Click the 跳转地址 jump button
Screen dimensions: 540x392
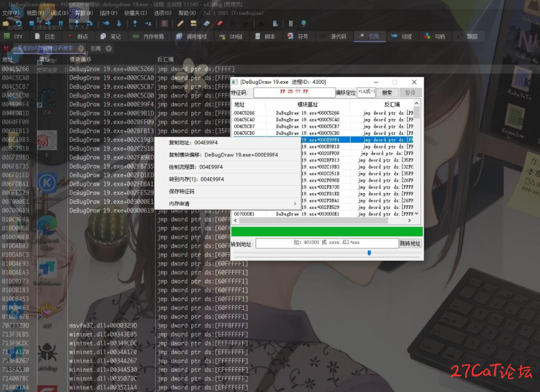pos(410,244)
